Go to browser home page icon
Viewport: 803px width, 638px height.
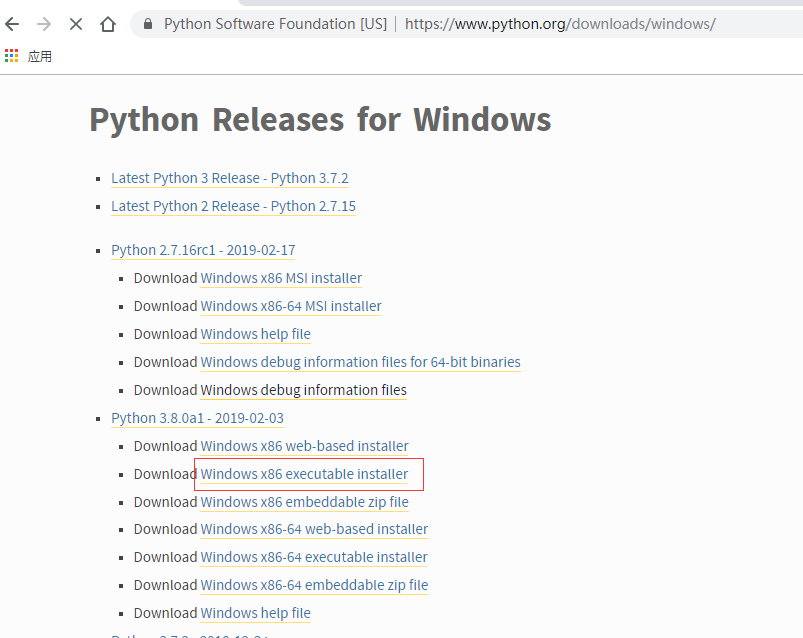point(108,24)
